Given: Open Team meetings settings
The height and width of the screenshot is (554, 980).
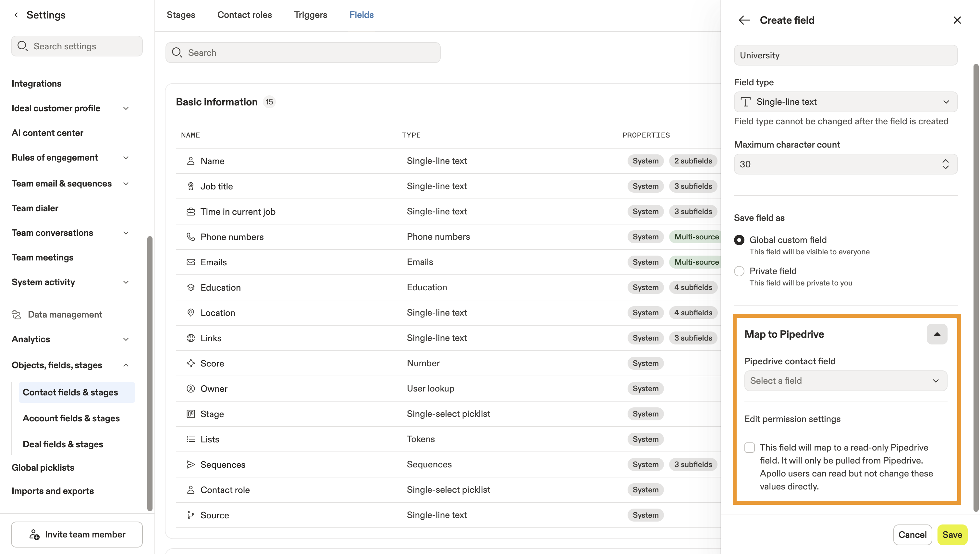Looking at the screenshot, I should pyautogui.click(x=42, y=258).
